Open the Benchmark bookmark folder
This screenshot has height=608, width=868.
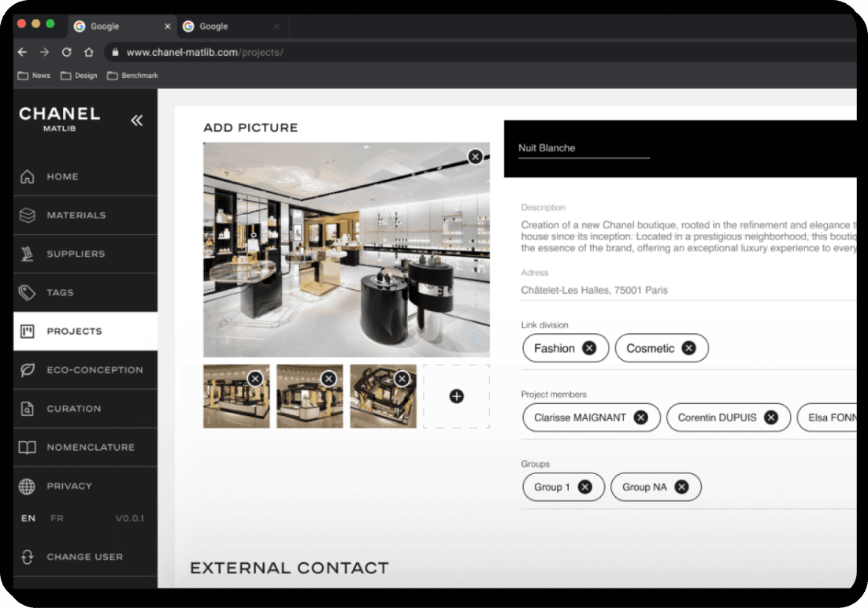point(132,76)
